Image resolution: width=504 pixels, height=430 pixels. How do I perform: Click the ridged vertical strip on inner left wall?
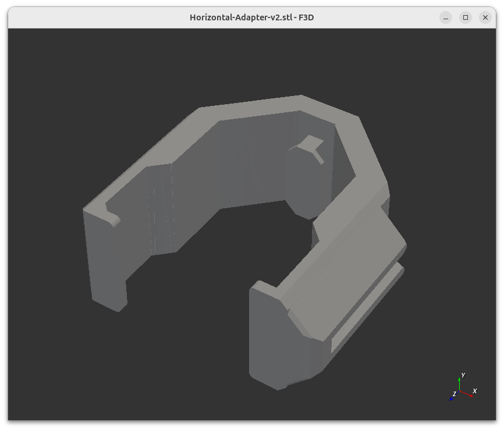[159, 209]
